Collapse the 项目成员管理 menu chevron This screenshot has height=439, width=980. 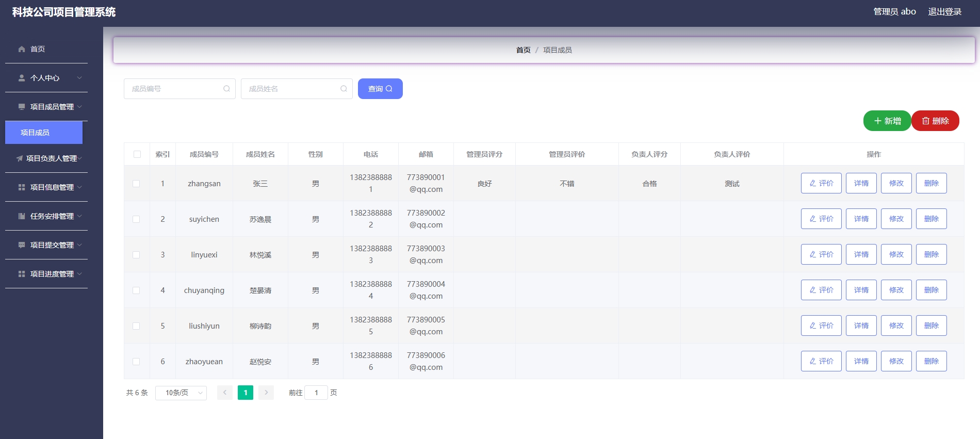click(x=79, y=107)
